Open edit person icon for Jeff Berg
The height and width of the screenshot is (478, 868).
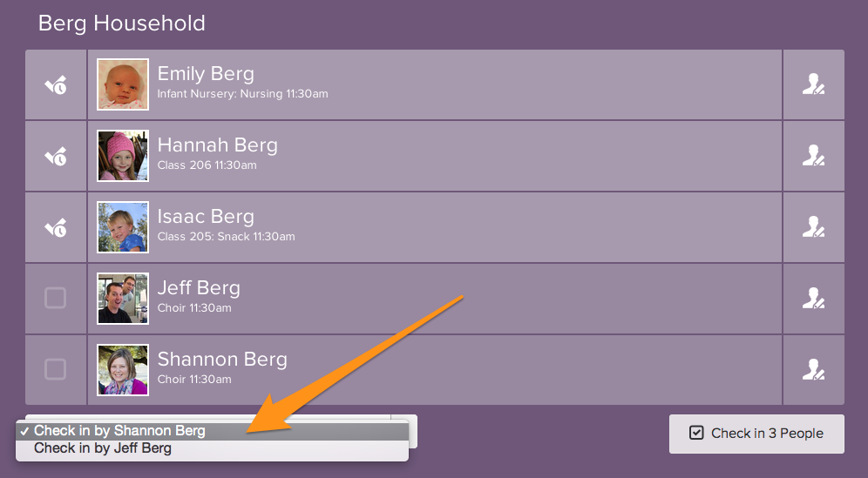click(x=813, y=300)
